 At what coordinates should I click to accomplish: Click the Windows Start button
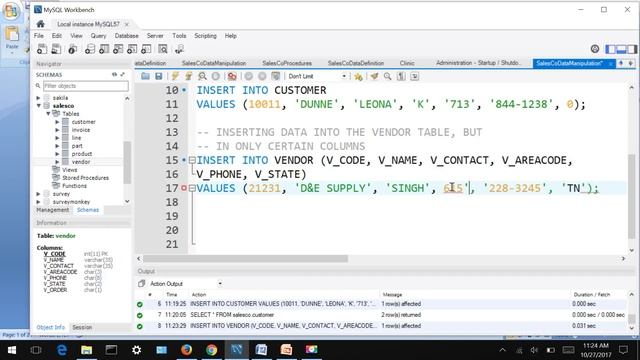coord(11,350)
